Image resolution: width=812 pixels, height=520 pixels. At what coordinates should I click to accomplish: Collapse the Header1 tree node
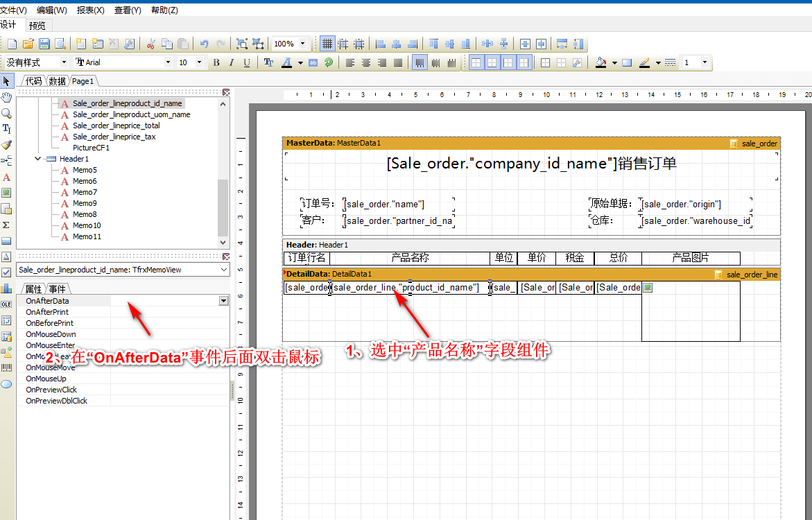[38, 159]
